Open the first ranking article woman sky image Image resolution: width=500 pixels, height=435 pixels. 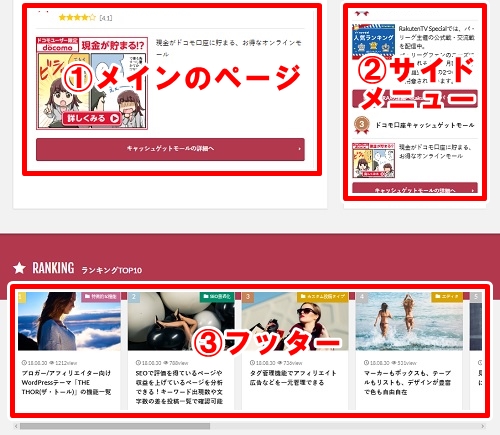(x=69, y=321)
